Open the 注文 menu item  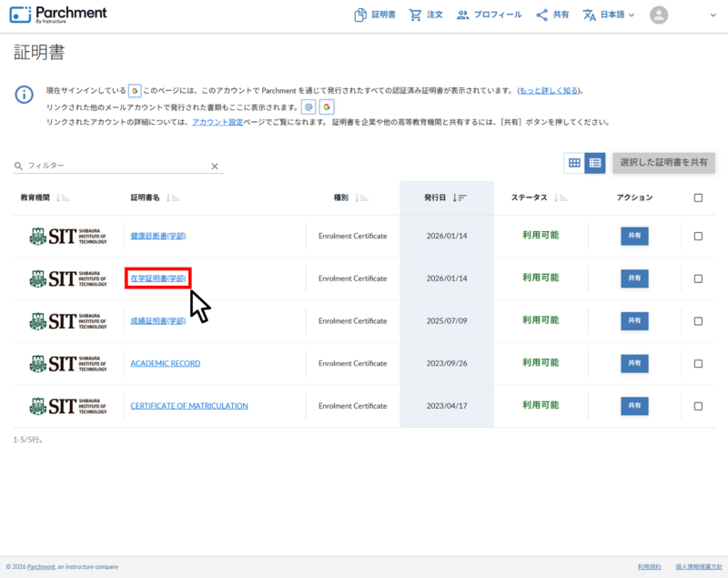pos(426,15)
